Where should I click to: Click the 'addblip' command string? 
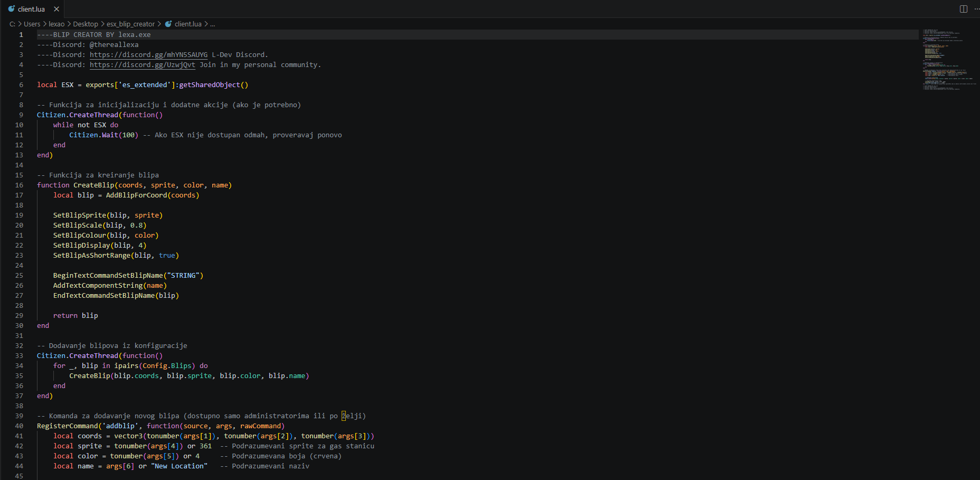120,426
